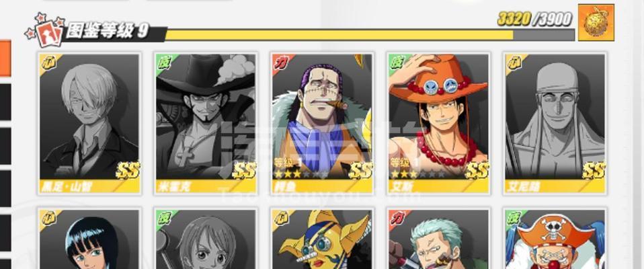Click the SS rank badge on Enel's card
Viewport: 644px width, 269px height.
(x=593, y=169)
